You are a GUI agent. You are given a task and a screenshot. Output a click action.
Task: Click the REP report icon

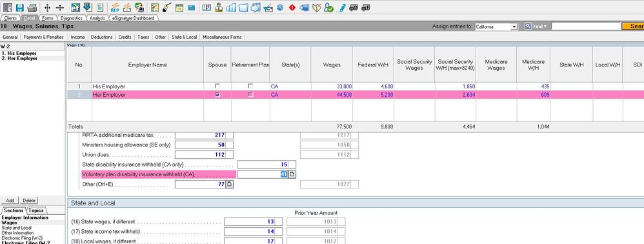coord(115,7)
